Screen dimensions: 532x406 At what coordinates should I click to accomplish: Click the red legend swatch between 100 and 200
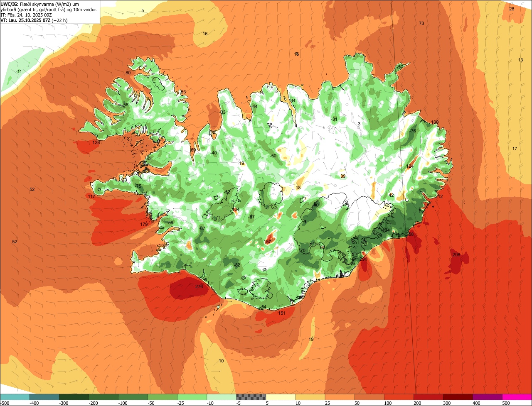[399, 397]
